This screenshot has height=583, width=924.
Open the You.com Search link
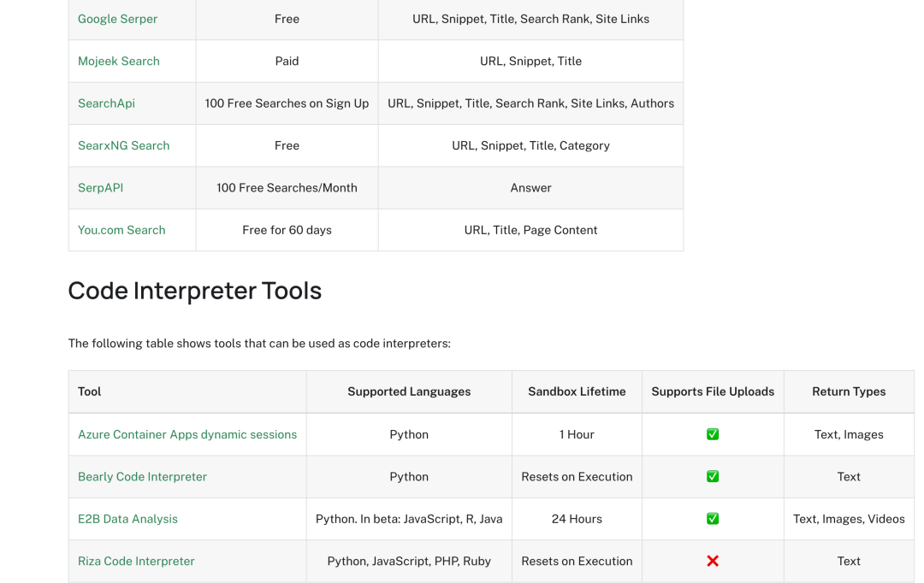(x=121, y=230)
